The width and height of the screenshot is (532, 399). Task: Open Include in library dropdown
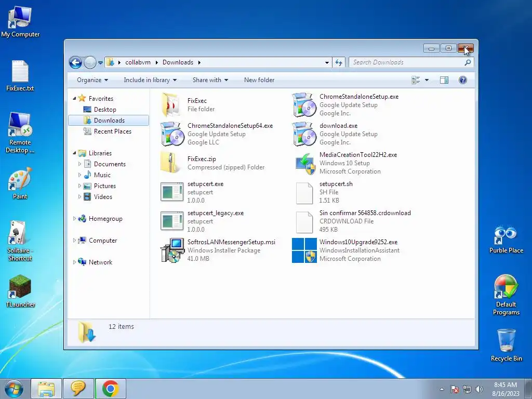(150, 80)
